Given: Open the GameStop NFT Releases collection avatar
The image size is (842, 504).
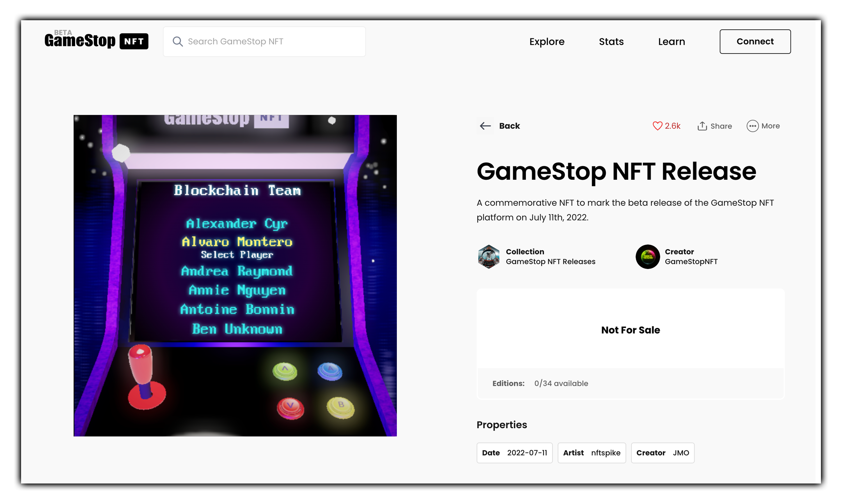Looking at the screenshot, I should (x=489, y=257).
